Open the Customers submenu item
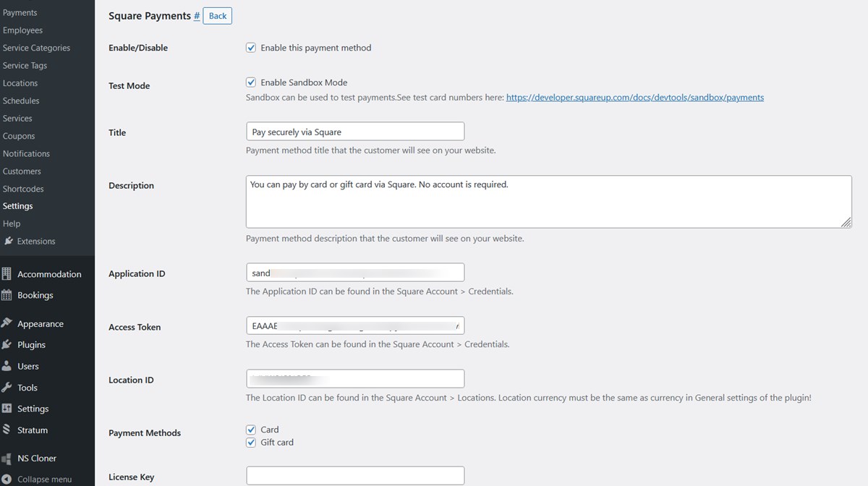The image size is (868, 486). 22,171
